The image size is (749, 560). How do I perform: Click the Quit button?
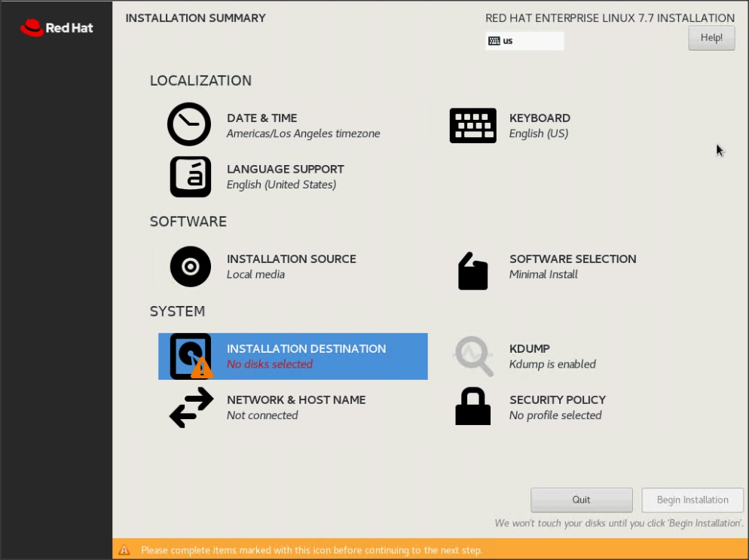pyautogui.click(x=581, y=500)
